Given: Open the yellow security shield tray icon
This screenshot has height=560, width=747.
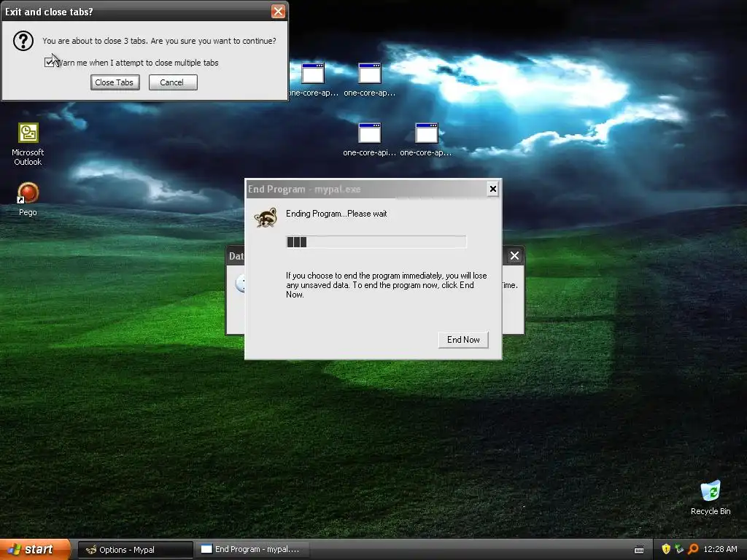Looking at the screenshot, I should (x=666, y=549).
